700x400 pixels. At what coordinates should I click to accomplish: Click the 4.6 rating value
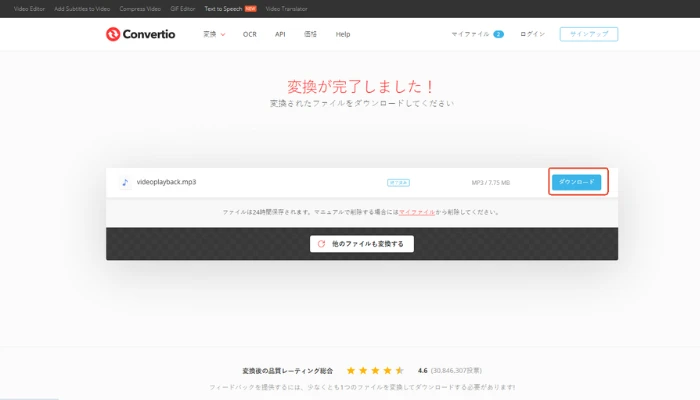(x=422, y=371)
